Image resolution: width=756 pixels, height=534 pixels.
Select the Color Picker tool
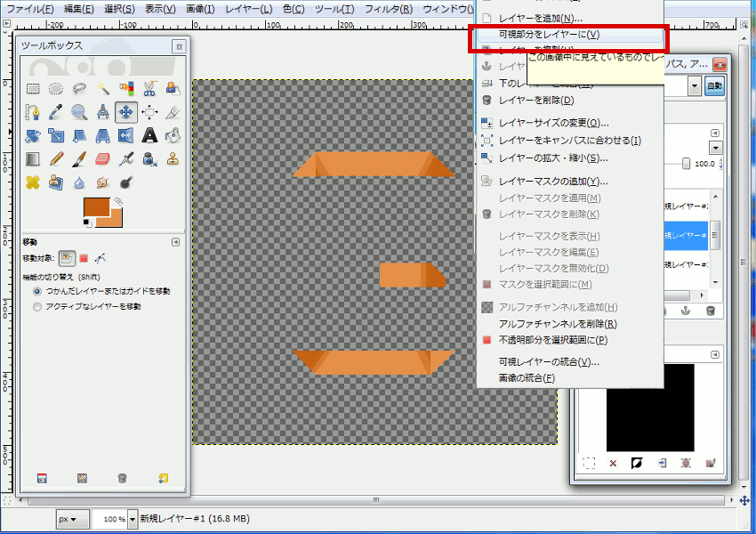[56, 113]
